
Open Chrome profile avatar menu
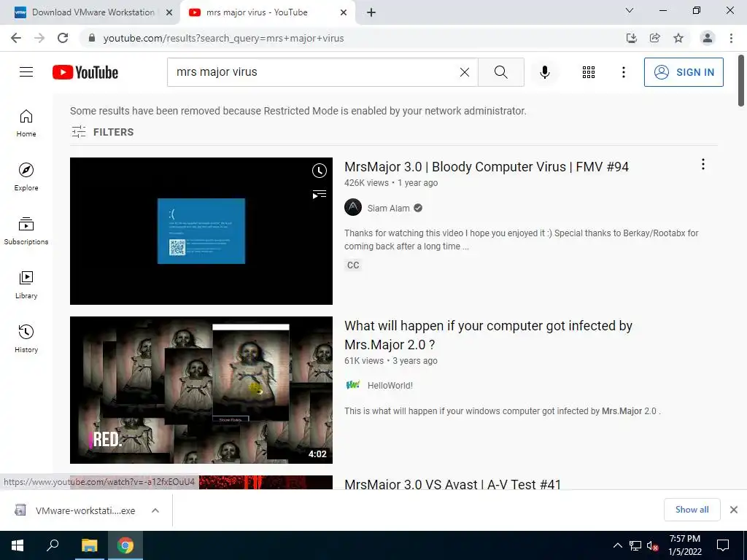[708, 38]
